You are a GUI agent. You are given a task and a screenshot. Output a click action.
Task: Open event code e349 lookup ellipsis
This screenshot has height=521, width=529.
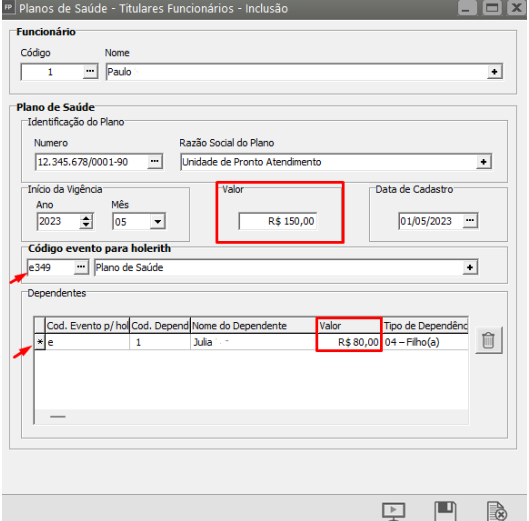(81, 267)
